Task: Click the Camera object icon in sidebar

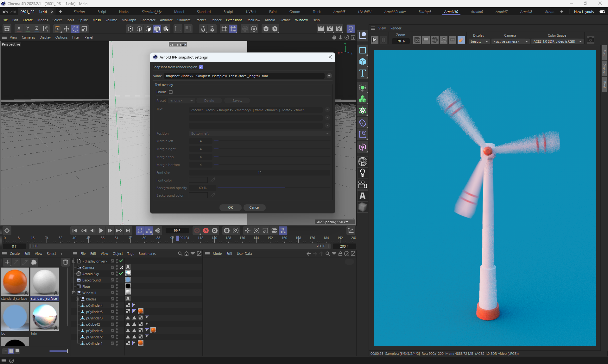Action: pyautogui.click(x=363, y=184)
